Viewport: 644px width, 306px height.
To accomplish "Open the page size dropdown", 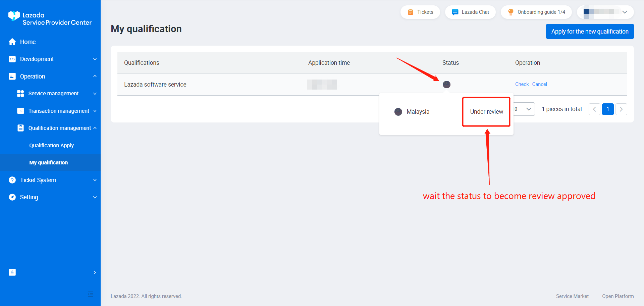I will click(x=524, y=109).
